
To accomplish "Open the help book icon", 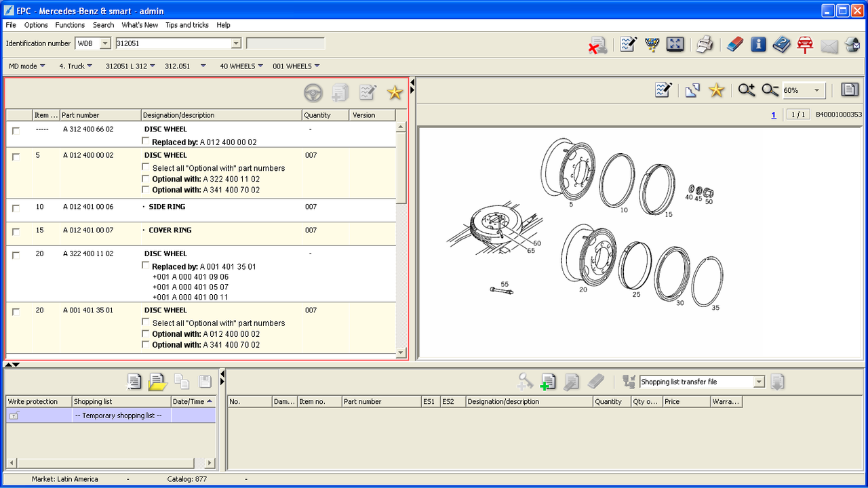I will click(x=782, y=45).
